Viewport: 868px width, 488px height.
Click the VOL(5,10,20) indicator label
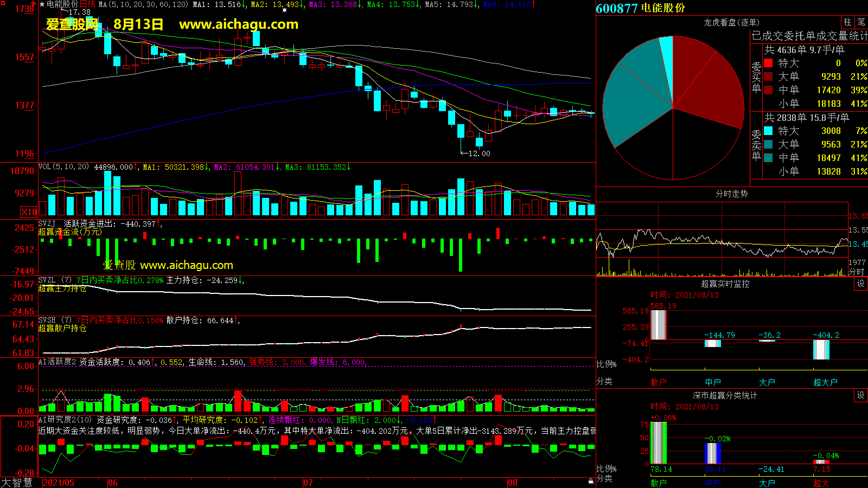click(x=63, y=167)
